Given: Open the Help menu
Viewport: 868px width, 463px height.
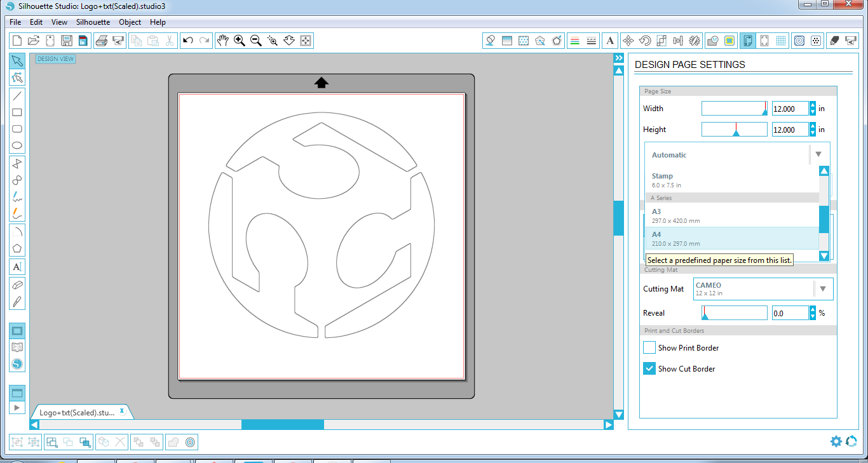Looking at the screenshot, I should (x=158, y=22).
